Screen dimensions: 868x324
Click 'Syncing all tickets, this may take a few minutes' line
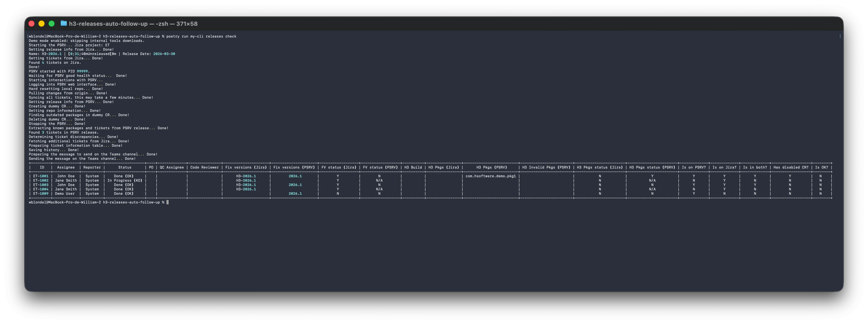pos(91,98)
